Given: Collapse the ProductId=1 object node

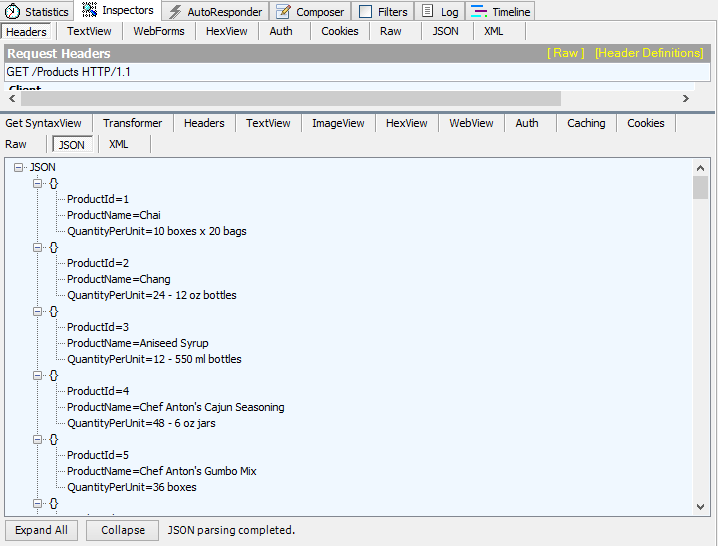Looking at the screenshot, I should click(39, 183).
